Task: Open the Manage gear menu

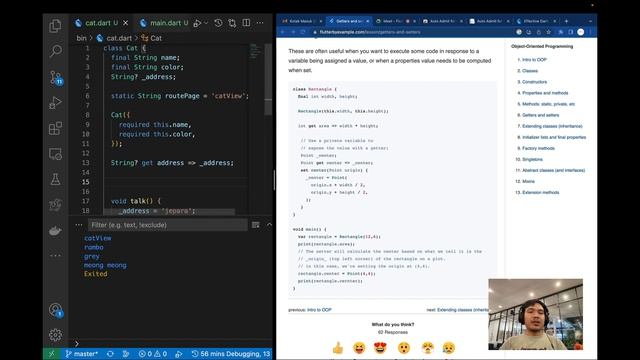Action: click(x=56, y=335)
